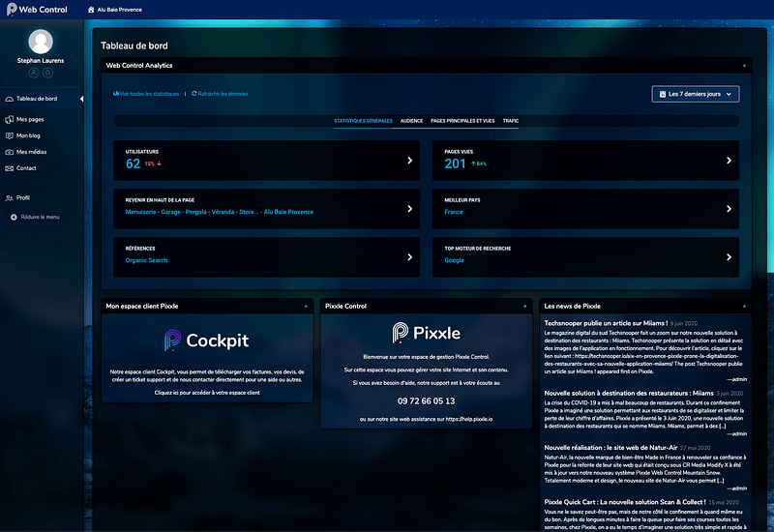Collapse Mon espace client Pixxle panel arrow
Viewport: 774px width, 532px height.
306,307
